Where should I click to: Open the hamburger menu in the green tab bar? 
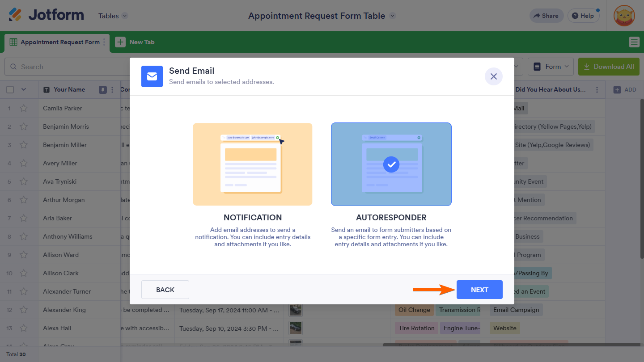634,42
